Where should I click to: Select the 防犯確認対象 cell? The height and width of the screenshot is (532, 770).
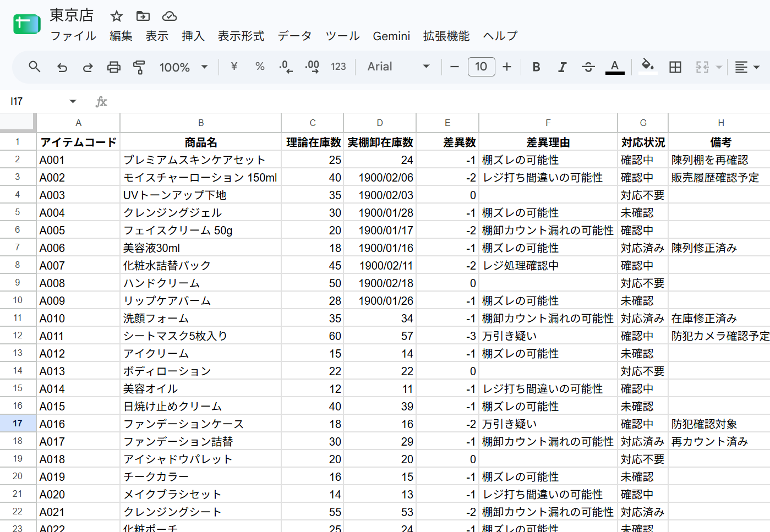719,424
